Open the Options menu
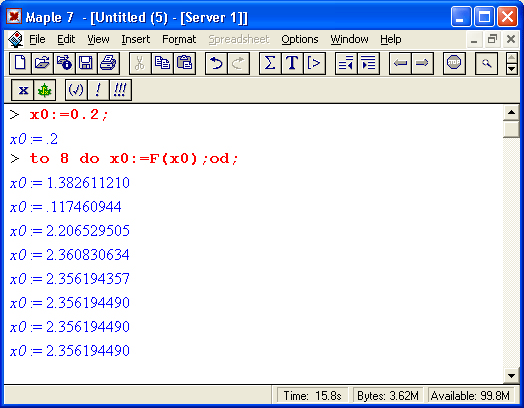This screenshot has width=524, height=408. point(300,39)
